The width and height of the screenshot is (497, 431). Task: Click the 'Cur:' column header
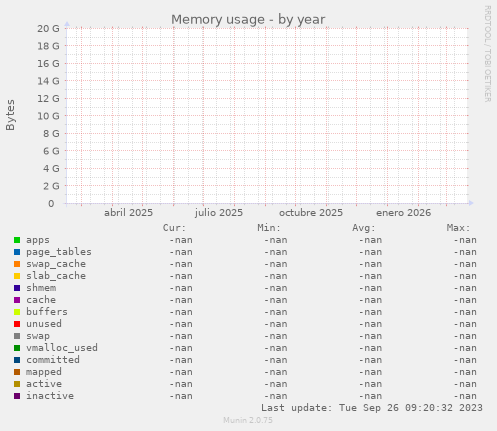[174, 228]
